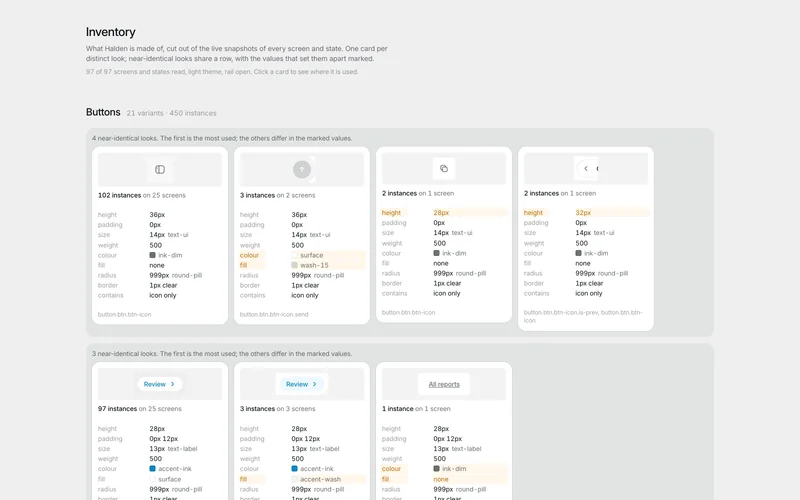The height and width of the screenshot is (500, 800).
Task: Click the round send arrow-up icon preview
Action: (302, 169)
